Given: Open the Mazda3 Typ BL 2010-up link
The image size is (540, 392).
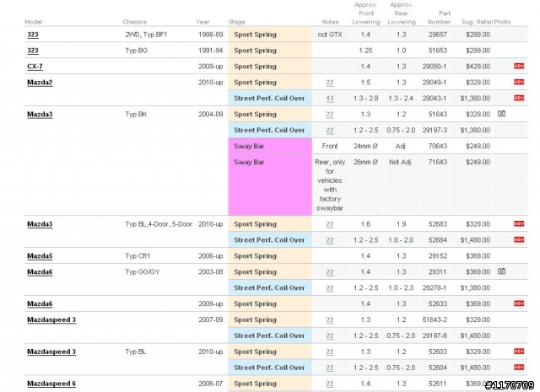Looking at the screenshot, I should 40,224.
